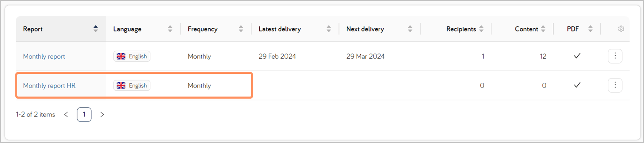Click English language tag for HR report
The width and height of the screenshot is (644, 143).
pyautogui.click(x=132, y=85)
